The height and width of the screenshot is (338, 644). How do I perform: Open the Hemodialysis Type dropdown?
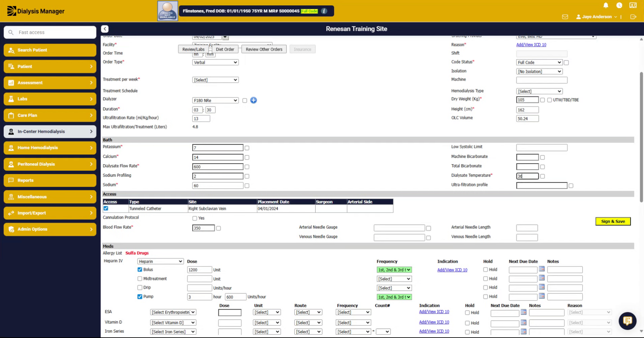pyautogui.click(x=539, y=91)
